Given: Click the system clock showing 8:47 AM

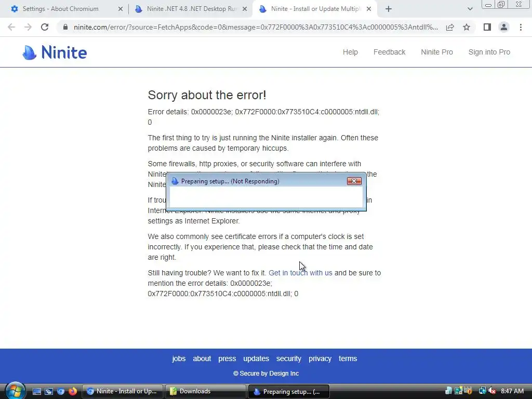Looking at the screenshot, I should coord(512,391).
